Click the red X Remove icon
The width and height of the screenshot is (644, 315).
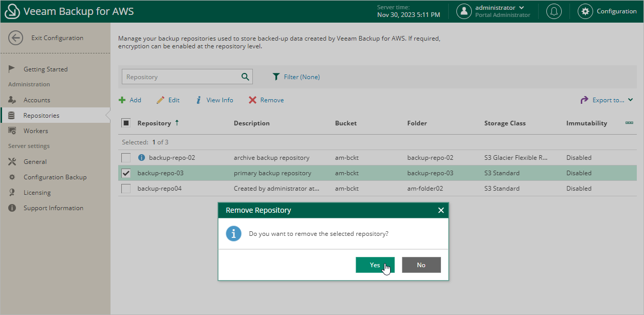point(252,100)
